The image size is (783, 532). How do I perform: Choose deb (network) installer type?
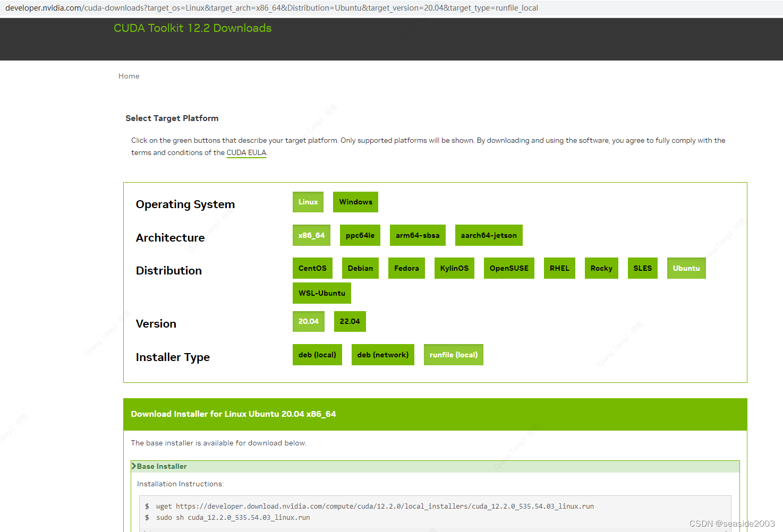(383, 355)
